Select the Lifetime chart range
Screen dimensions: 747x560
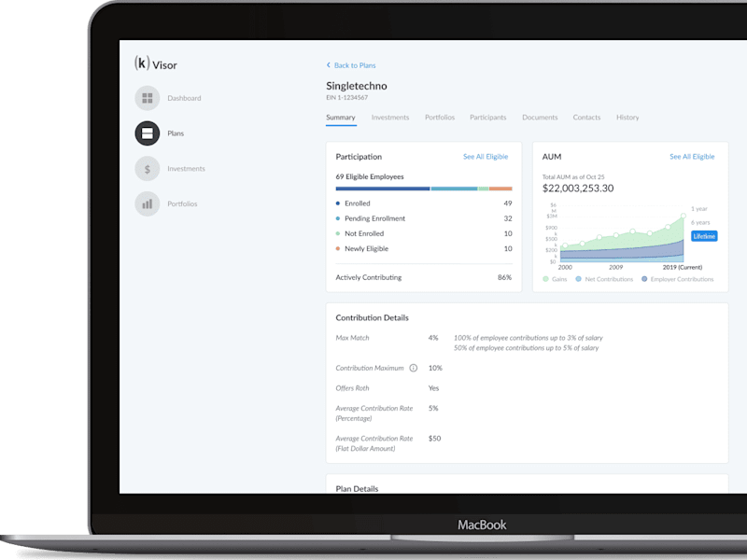click(x=704, y=236)
